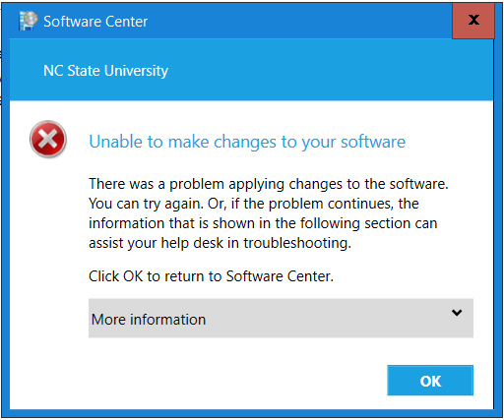Click the 'You can try again' text line
Screen dimensions: 504x420
pos(254,204)
